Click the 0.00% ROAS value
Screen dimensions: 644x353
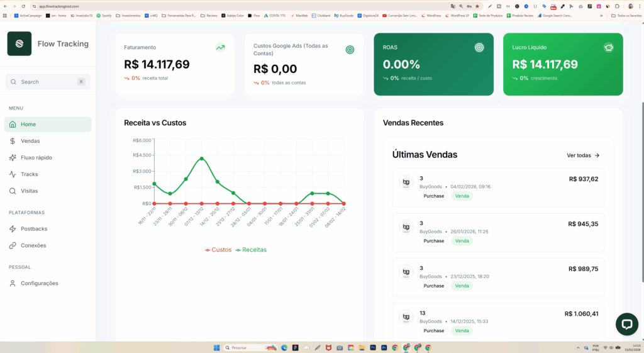(x=401, y=65)
